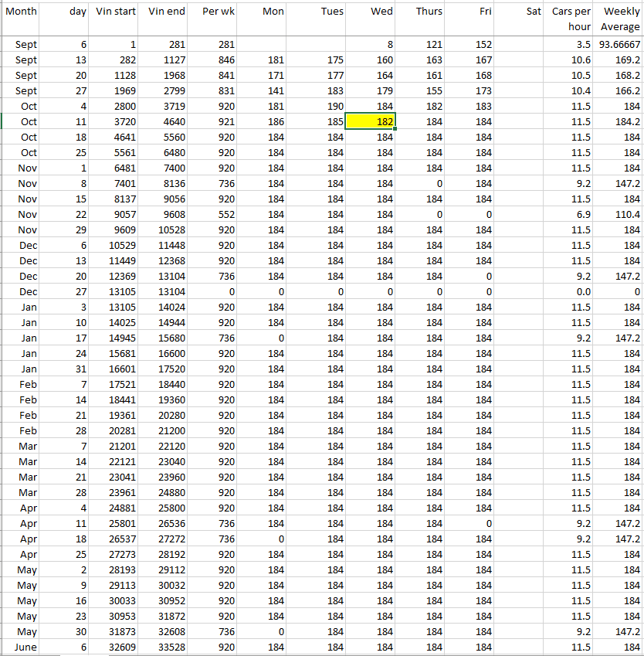Select the Weekly Average header cell
Image resolution: width=644 pixels, height=656 pixels.
pos(619,19)
